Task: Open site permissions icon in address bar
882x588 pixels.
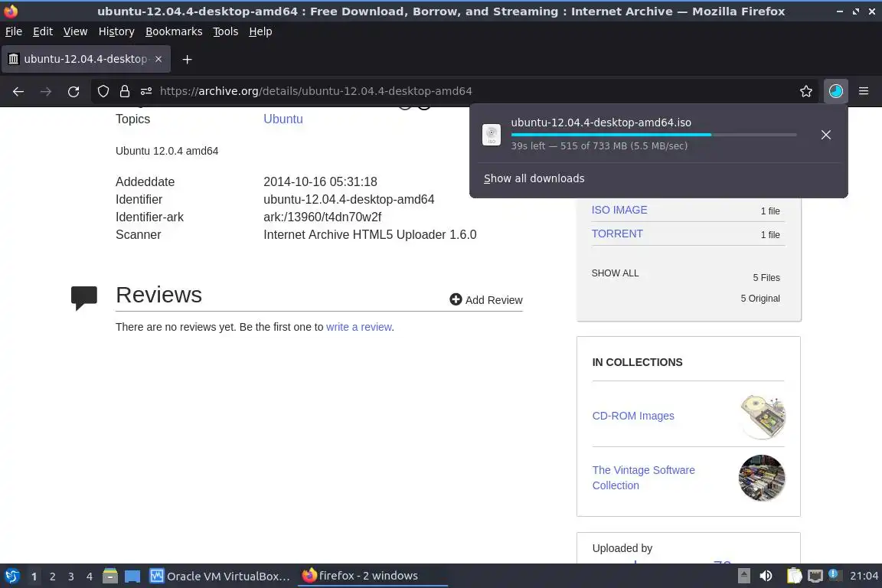Action: 146,91
